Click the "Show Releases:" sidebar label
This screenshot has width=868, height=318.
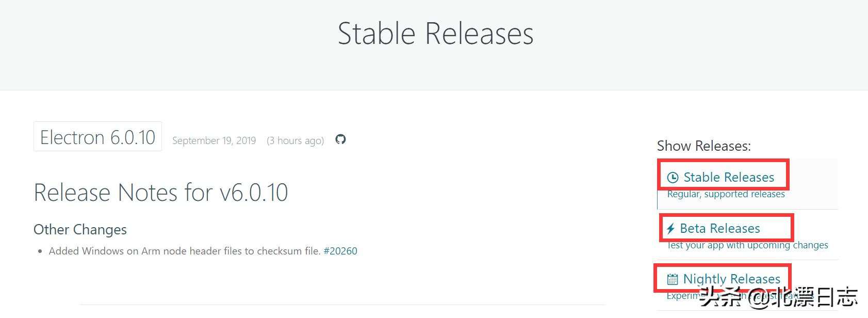(x=703, y=146)
